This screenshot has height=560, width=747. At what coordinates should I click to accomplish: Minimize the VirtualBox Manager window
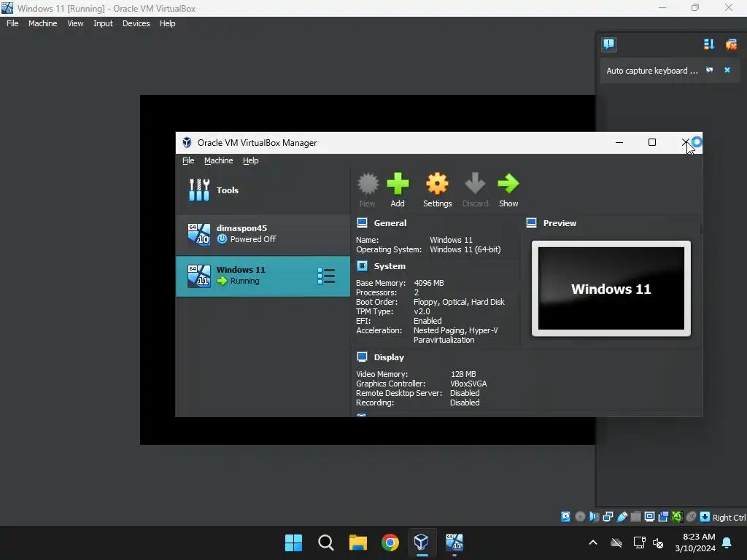click(x=619, y=142)
